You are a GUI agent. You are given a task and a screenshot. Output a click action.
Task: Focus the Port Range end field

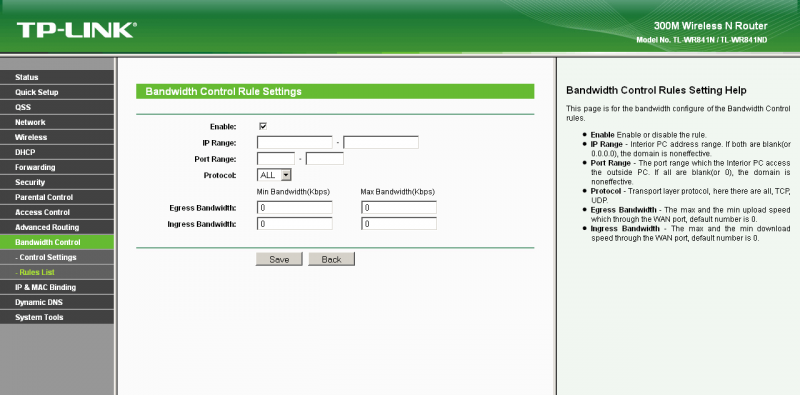[324, 159]
